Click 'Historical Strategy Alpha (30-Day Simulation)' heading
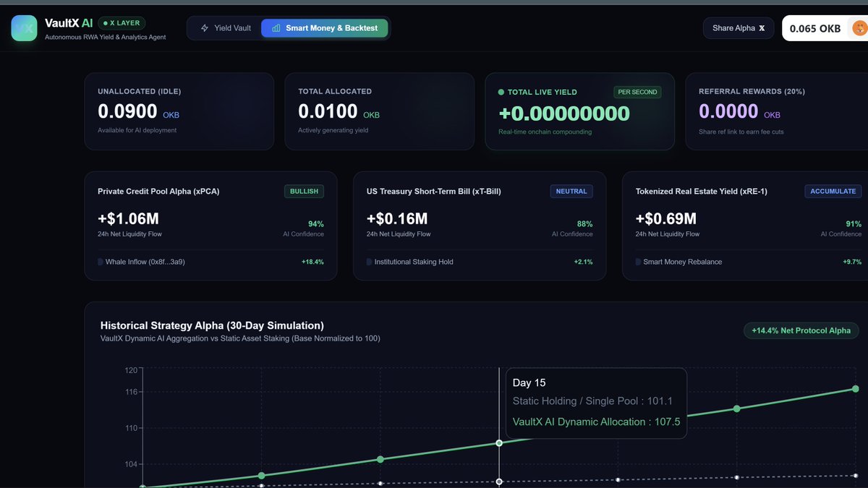Viewport: 868px width, 488px height. point(212,325)
